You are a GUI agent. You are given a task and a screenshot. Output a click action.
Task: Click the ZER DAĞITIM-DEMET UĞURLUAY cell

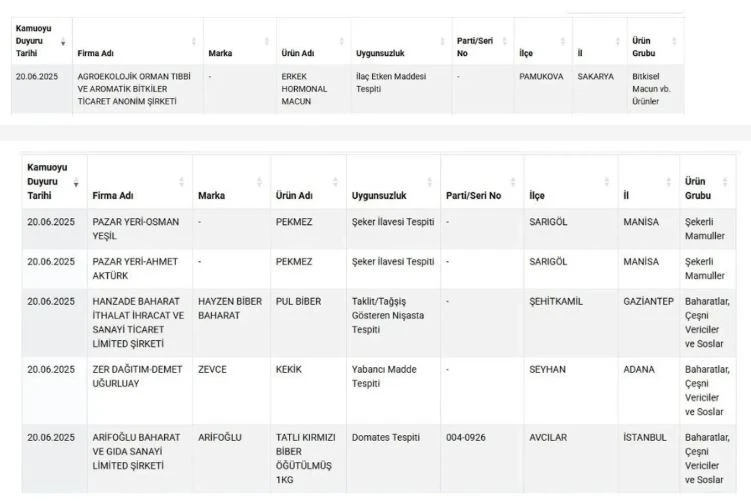click(137, 377)
